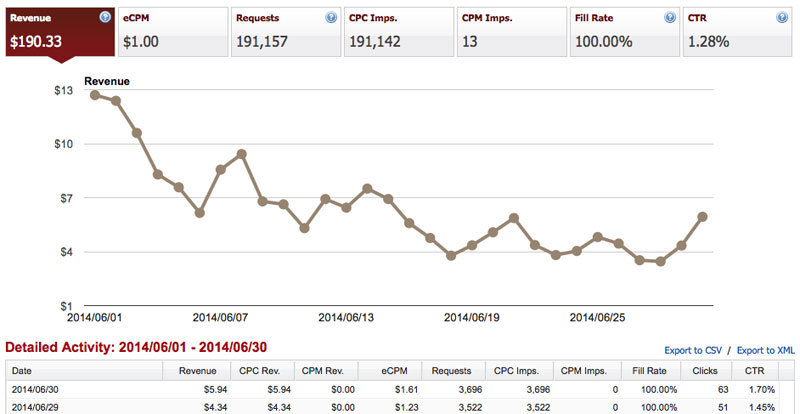Select the CPM Imps. metric tile
The width and height of the screenshot is (800, 414).
pos(512,32)
